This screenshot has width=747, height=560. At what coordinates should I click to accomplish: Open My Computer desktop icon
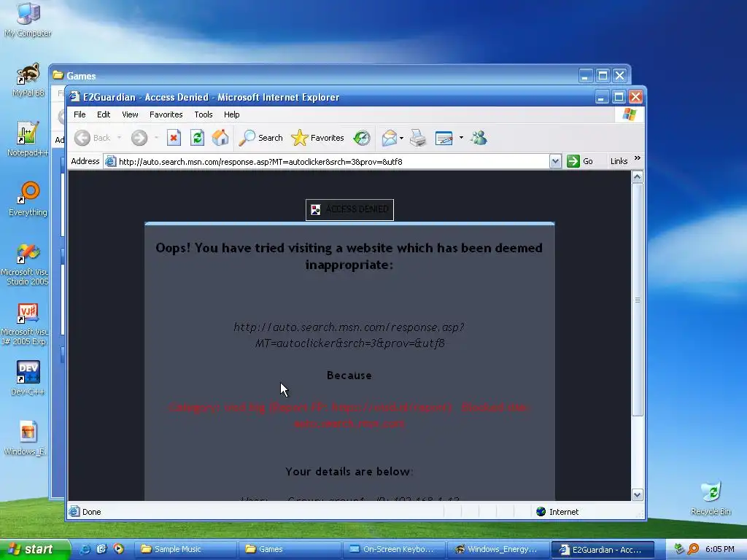[x=28, y=20]
